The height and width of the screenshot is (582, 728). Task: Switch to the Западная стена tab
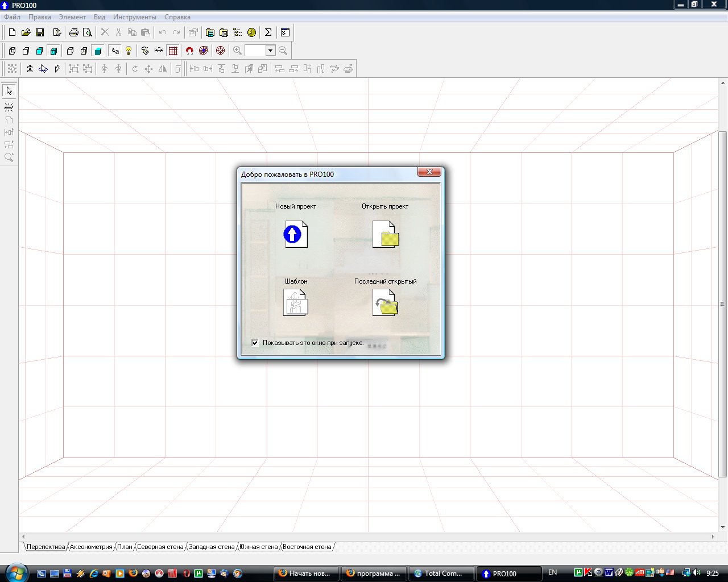click(212, 547)
